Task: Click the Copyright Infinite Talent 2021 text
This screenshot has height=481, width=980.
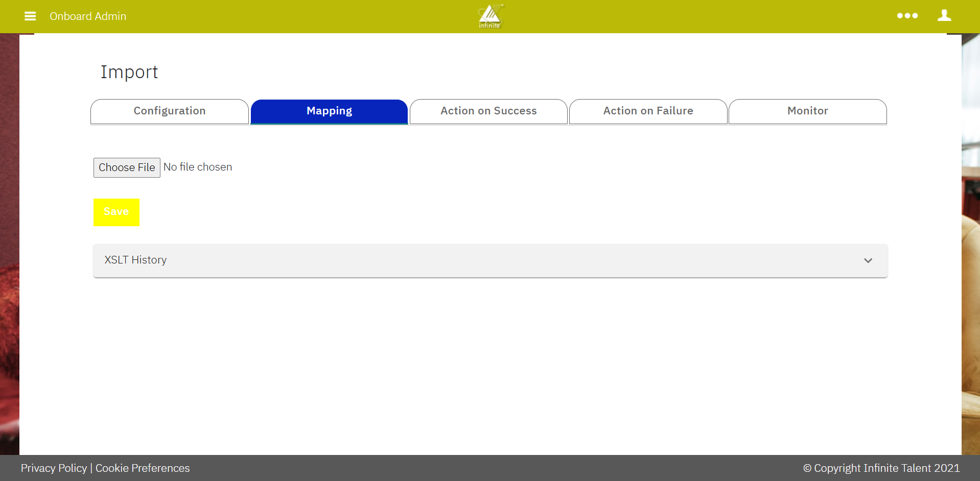Action: click(881, 468)
